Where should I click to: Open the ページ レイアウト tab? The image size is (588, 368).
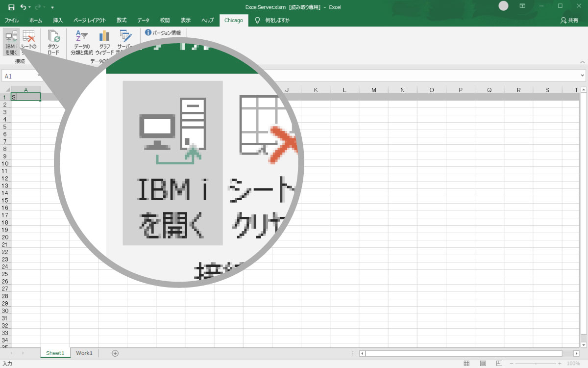point(90,20)
